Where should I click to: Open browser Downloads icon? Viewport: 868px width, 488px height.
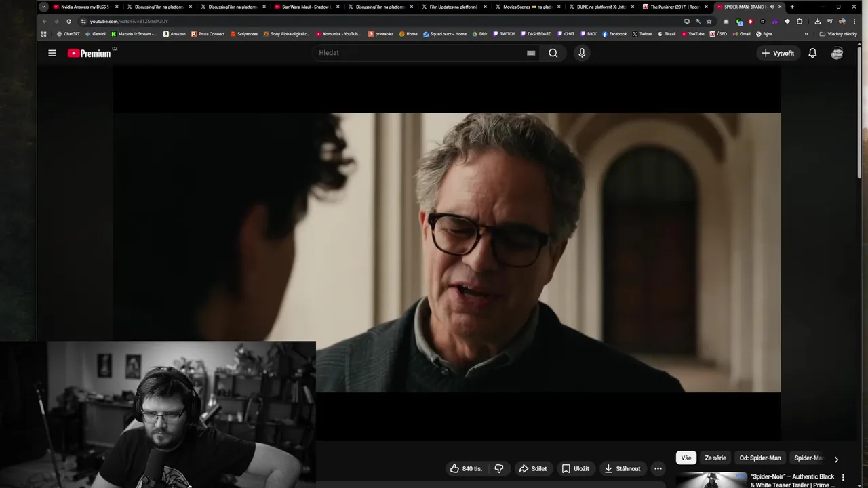pos(817,21)
